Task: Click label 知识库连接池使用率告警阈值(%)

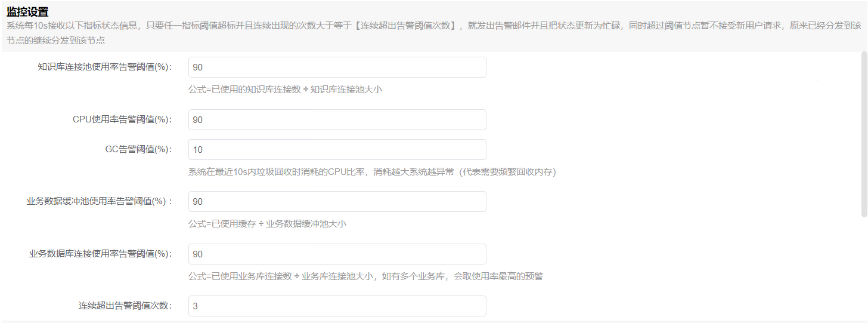Action: pyautogui.click(x=105, y=67)
